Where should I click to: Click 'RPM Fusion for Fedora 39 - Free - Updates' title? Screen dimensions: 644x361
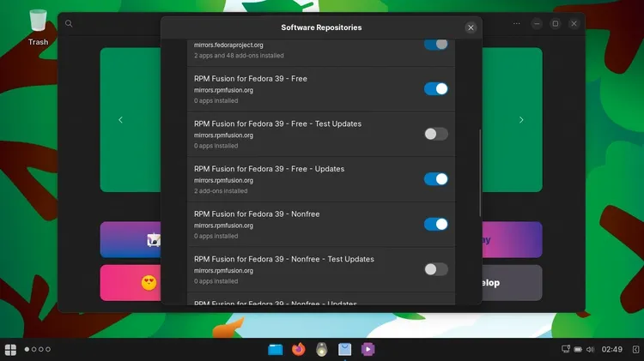[269, 169]
